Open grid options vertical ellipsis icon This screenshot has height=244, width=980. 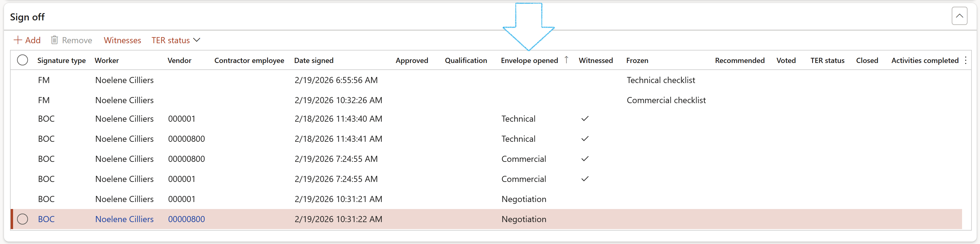click(965, 60)
